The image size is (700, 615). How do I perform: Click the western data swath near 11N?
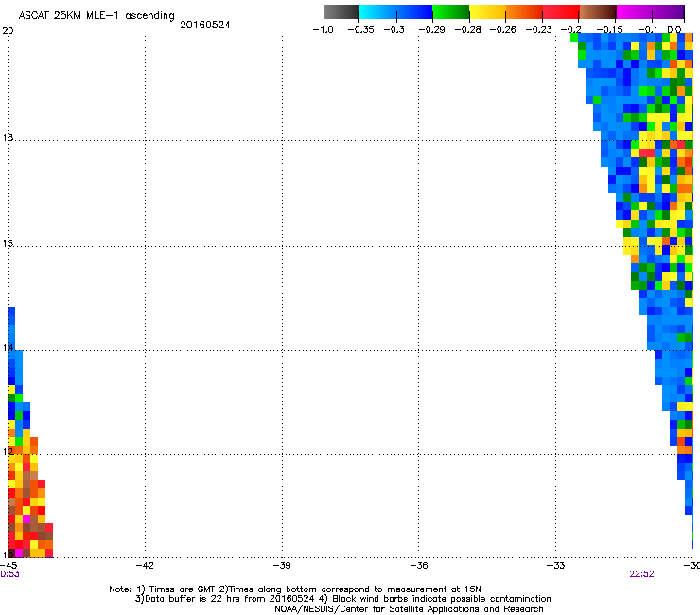[x=26, y=504]
